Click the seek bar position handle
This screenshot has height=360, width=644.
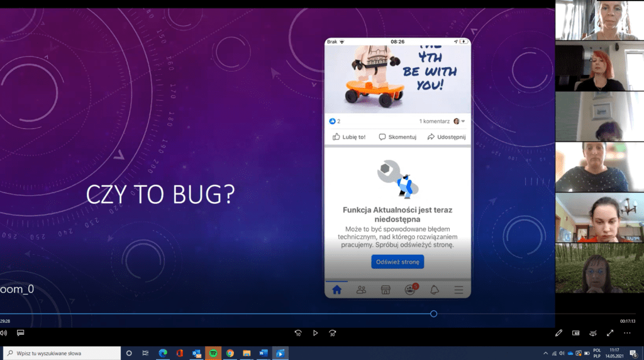point(433,313)
